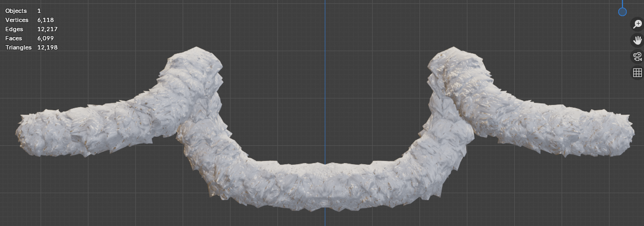The height and width of the screenshot is (226, 644).
Task: Switch orthographic/perspective with the grid icon
Action: coord(637,73)
